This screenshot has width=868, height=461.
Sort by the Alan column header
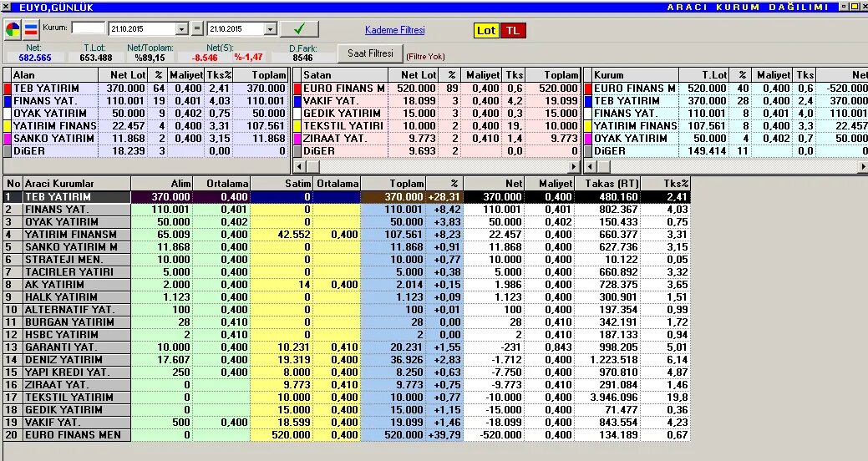pos(54,75)
